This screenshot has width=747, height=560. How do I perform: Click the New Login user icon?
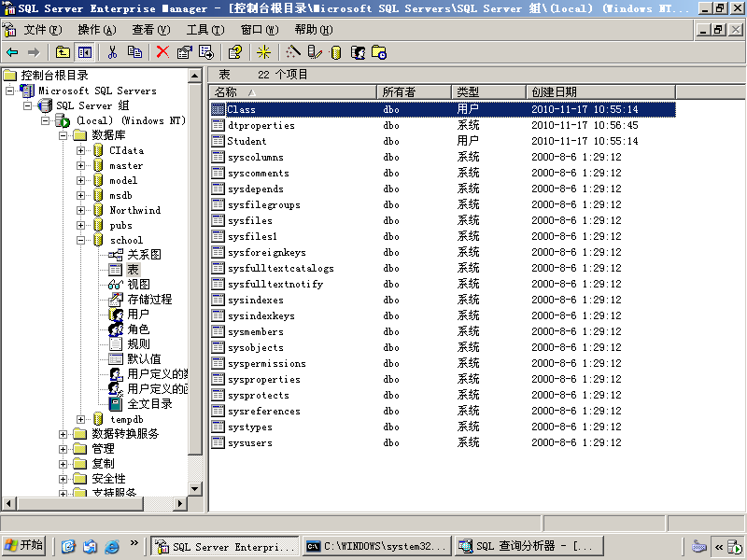coord(358,52)
